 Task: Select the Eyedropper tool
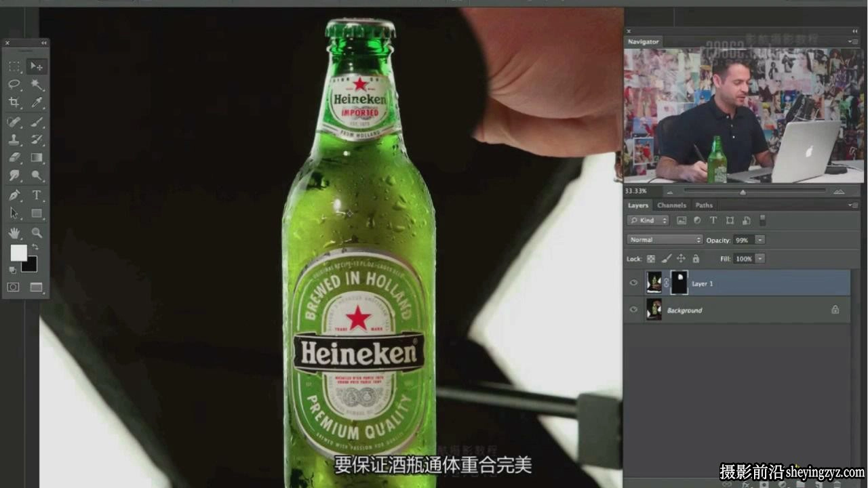[37, 102]
